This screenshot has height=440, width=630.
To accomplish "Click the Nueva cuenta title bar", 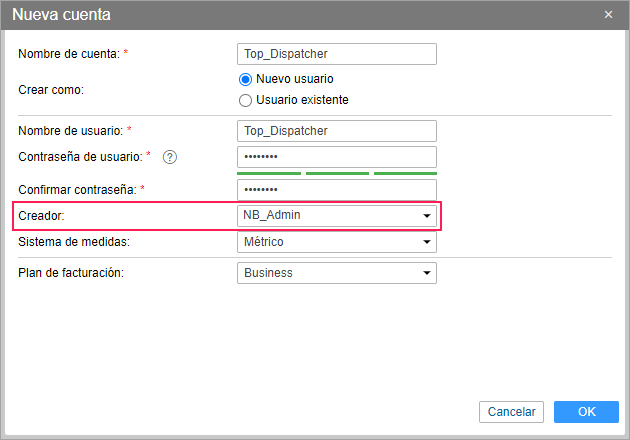I will (x=300, y=14).
